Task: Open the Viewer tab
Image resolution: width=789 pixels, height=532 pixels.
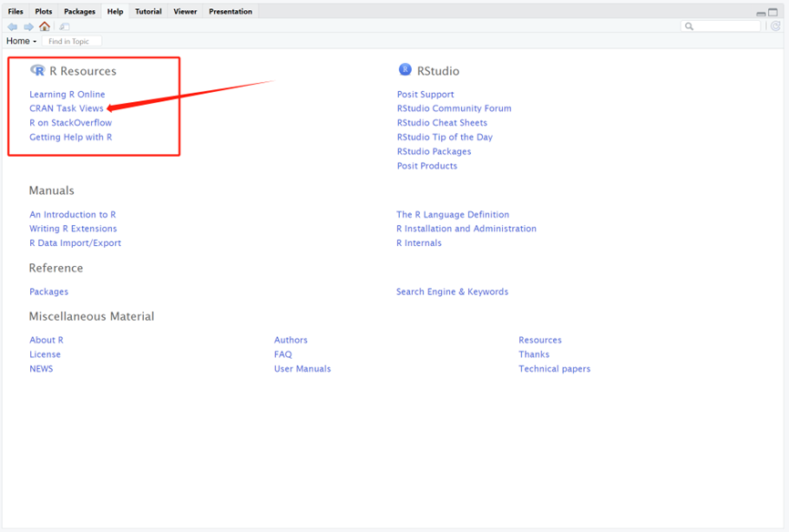Action: point(185,11)
